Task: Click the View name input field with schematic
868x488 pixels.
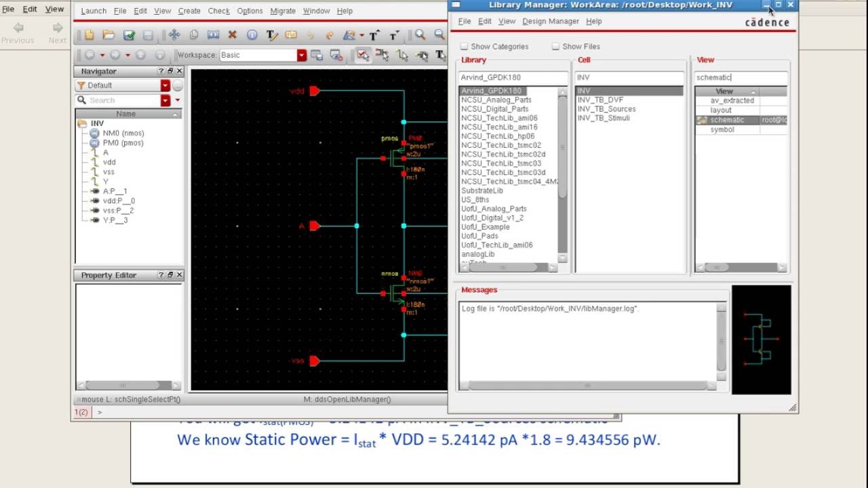Action: (741, 78)
